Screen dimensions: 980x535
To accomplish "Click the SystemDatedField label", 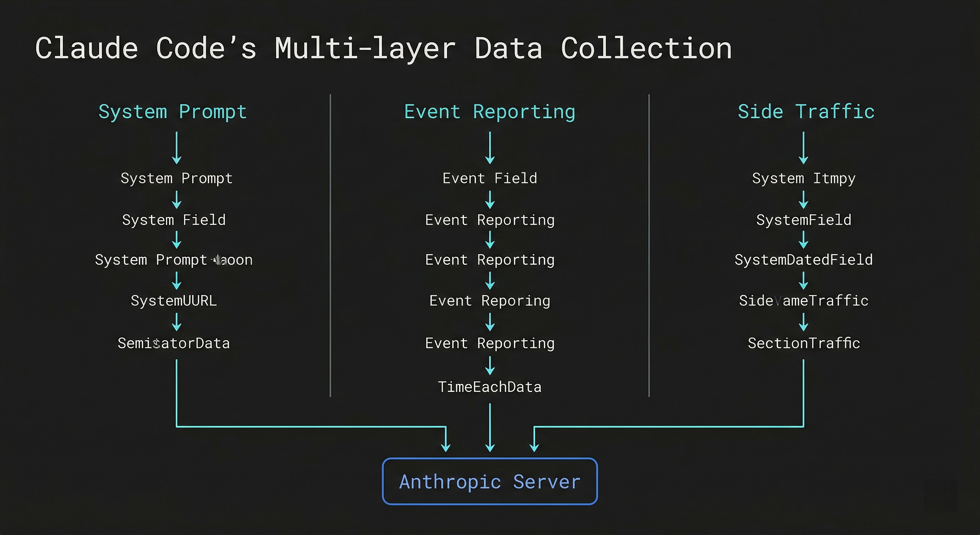I will (804, 260).
